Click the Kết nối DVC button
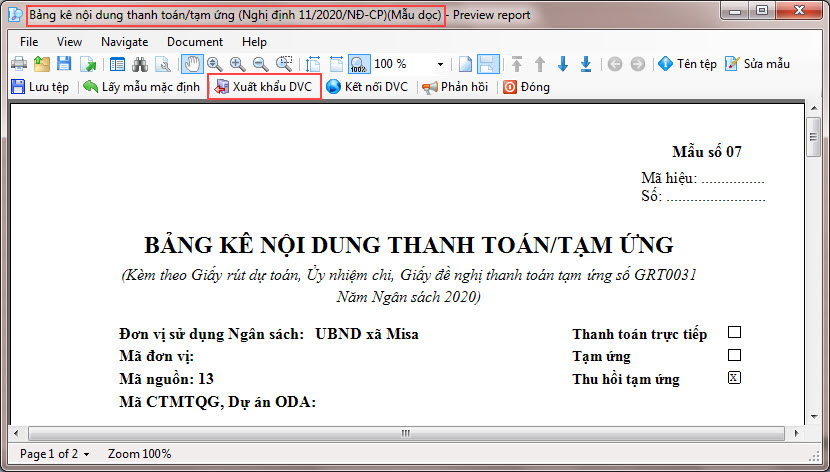This screenshot has width=830, height=472. point(367,87)
